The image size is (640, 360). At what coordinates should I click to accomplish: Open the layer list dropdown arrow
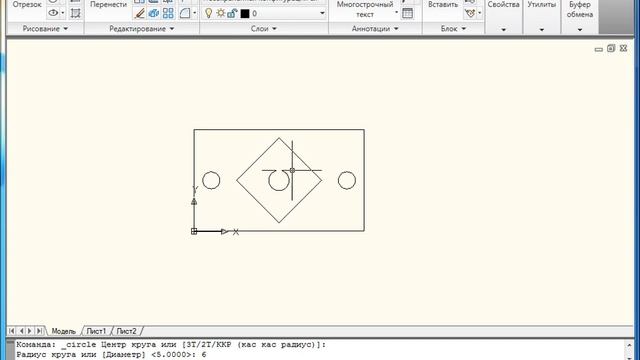(322, 13)
